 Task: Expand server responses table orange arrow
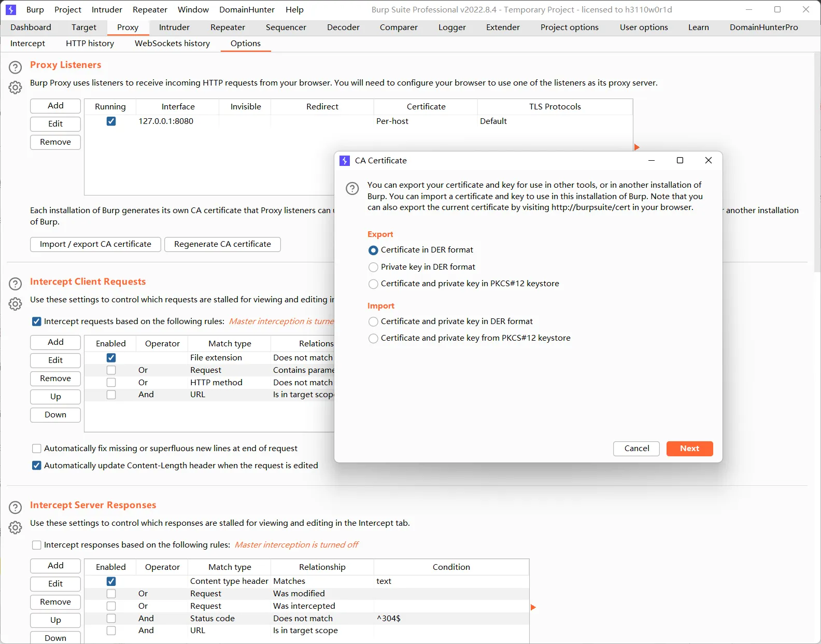533,607
